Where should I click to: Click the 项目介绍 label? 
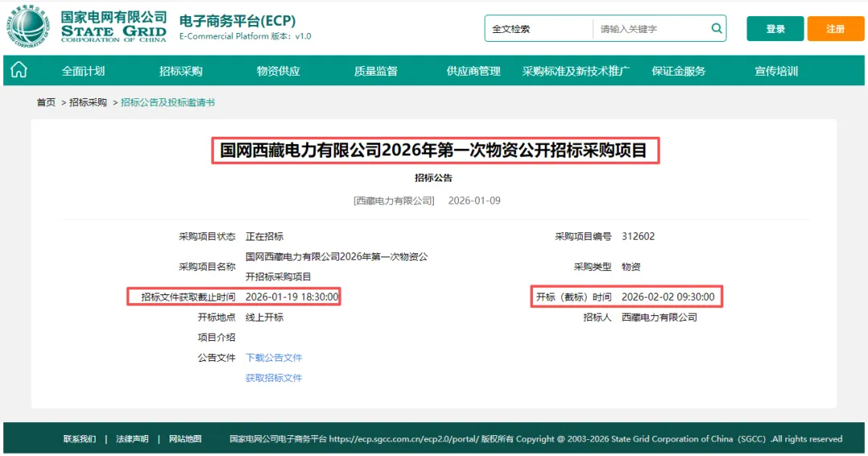pyautogui.click(x=216, y=338)
